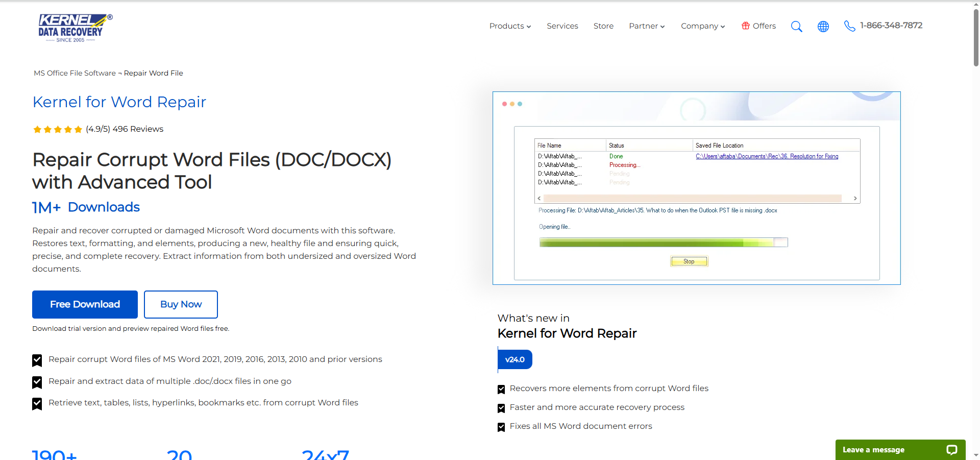Click the Offers gift icon
980x460 pixels.
746,26
